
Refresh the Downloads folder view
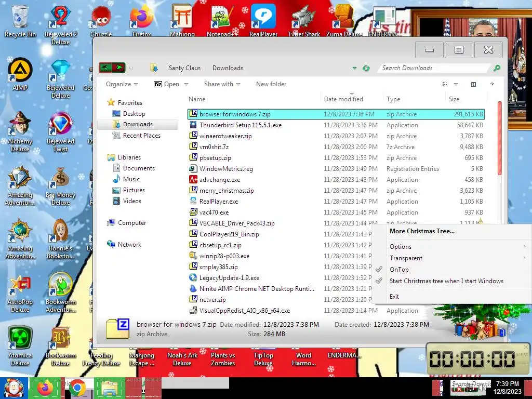point(366,68)
